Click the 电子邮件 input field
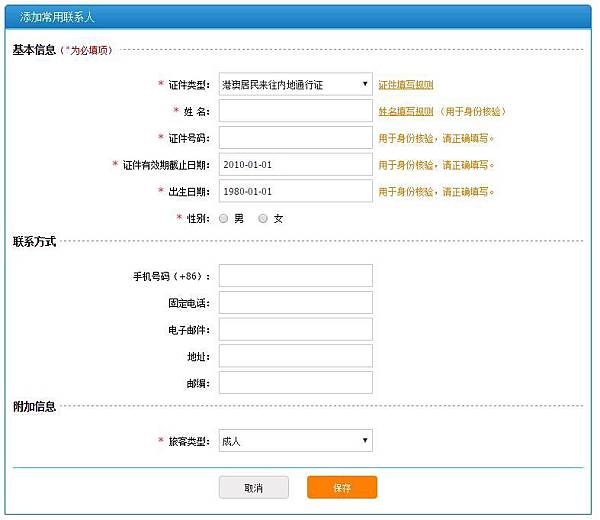This screenshot has width=600, height=520. tap(295, 329)
